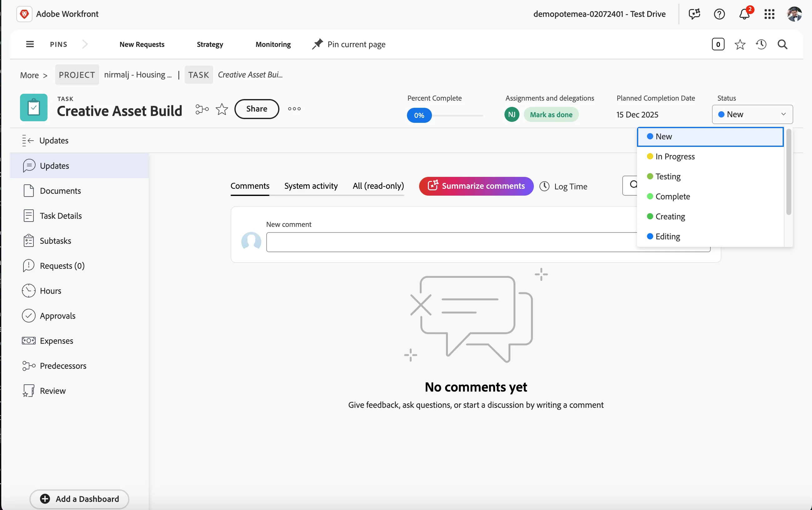Click Add a Dashboard button
The image size is (812, 510).
(x=79, y=499)
